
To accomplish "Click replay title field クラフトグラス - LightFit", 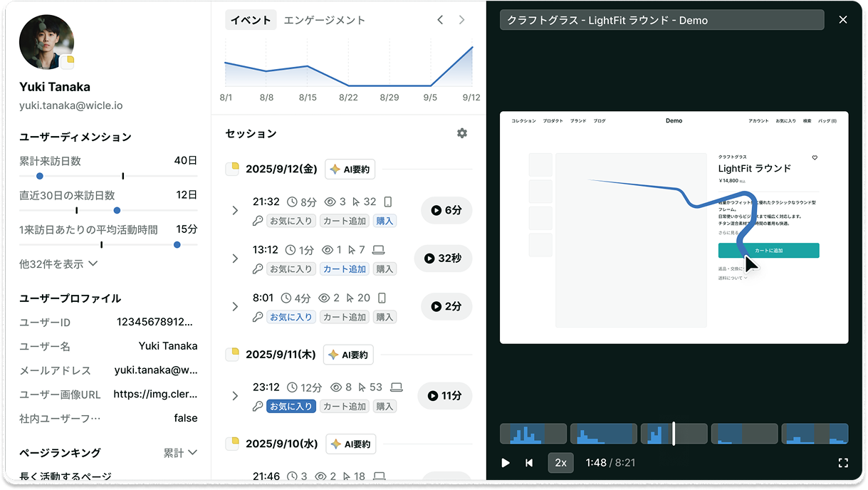I will (662, 20).
